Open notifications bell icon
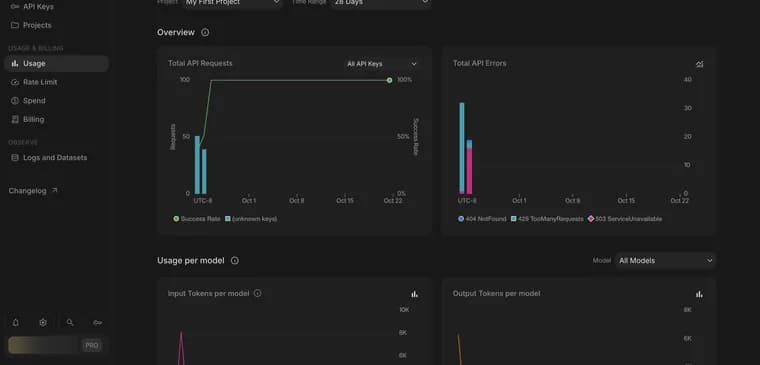The width and height of the screenshot is (760, 365). (16, 323)
